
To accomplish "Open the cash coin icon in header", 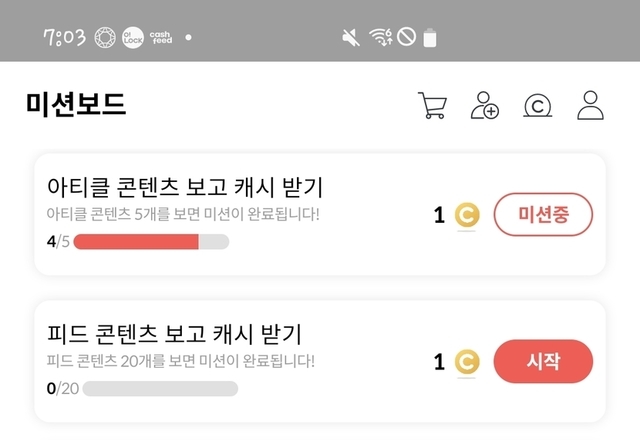I will click(538, 106).
